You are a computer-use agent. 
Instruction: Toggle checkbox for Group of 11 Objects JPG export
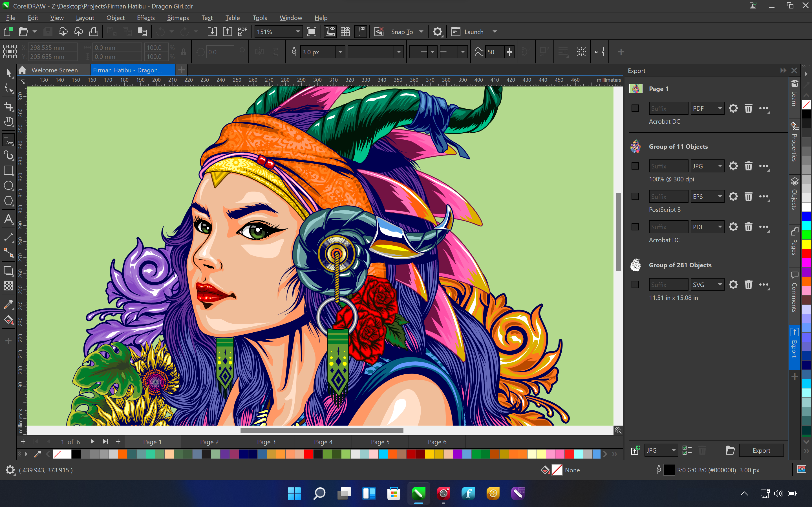[635, 166]
